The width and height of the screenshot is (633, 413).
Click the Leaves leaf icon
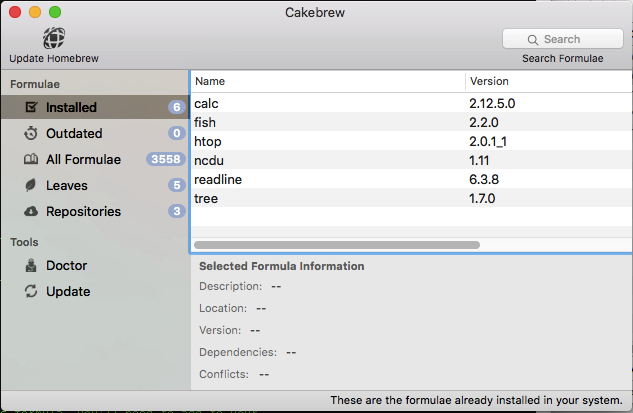[x=30, y=185]
